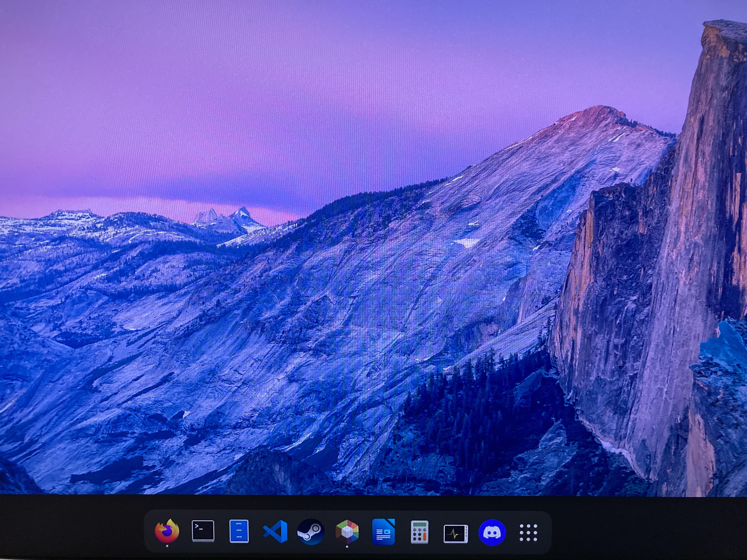
Task: Click the Half Dome cliff in the wallpaper
Action: [x=675, y=236]
